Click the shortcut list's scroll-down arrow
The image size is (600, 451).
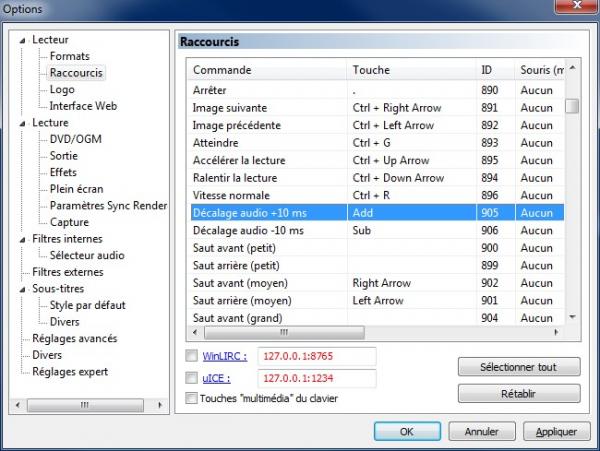click(x=572, y=316)
